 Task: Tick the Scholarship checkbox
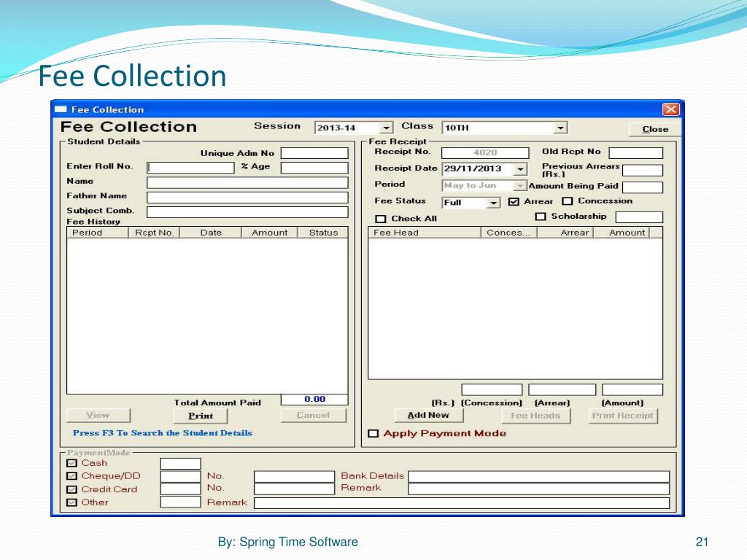point(541,217)
